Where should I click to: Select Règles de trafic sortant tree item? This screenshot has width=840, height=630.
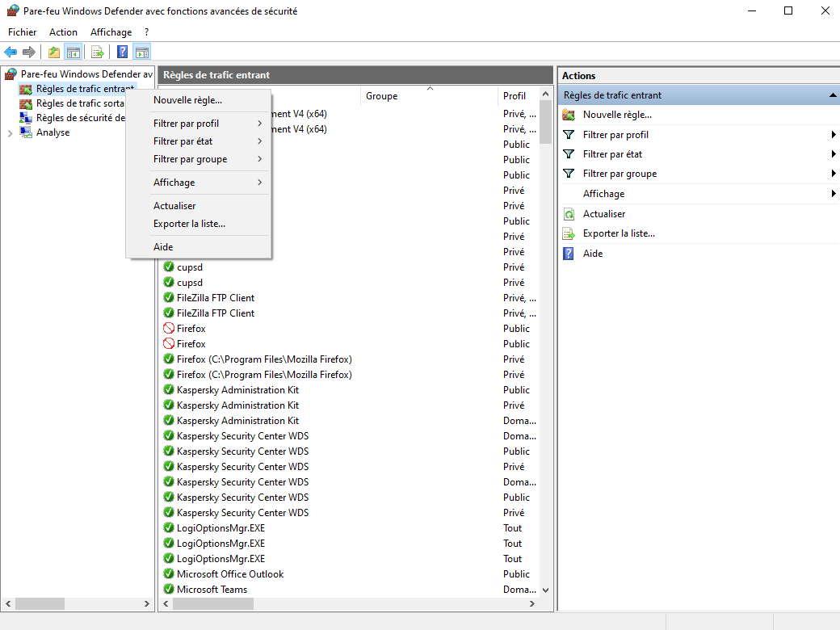click(80, 103)
